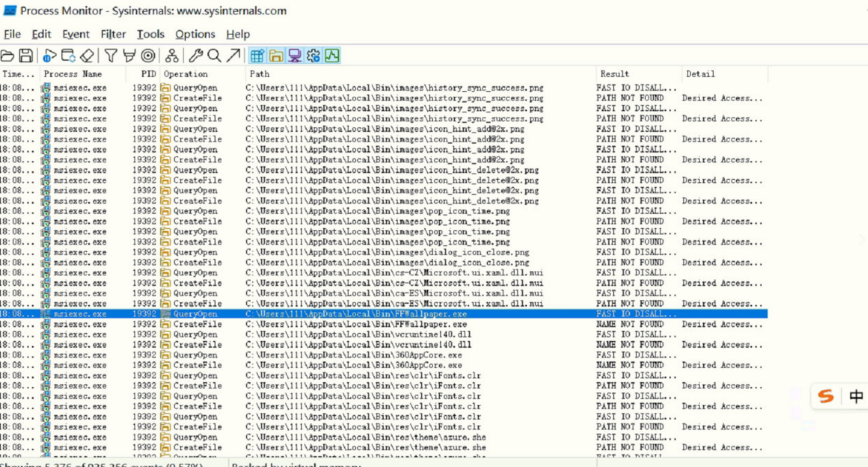Open the Help menu

click(x=238, y=34)
